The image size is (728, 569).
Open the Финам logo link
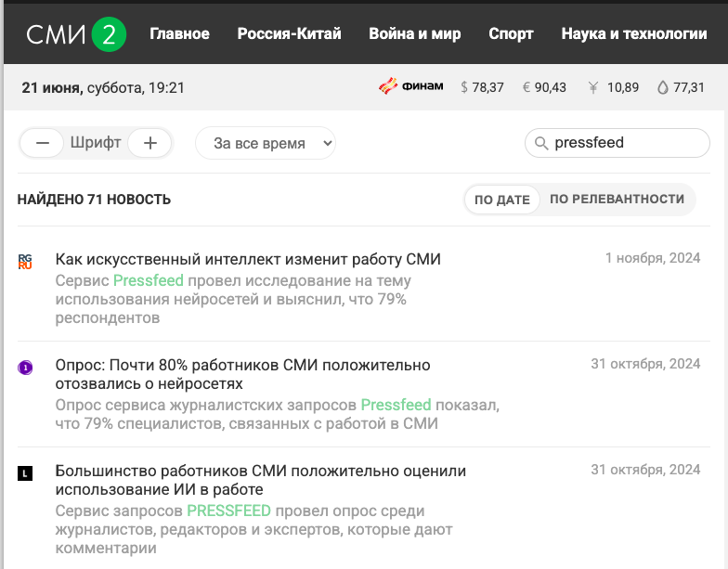point(410,86)
